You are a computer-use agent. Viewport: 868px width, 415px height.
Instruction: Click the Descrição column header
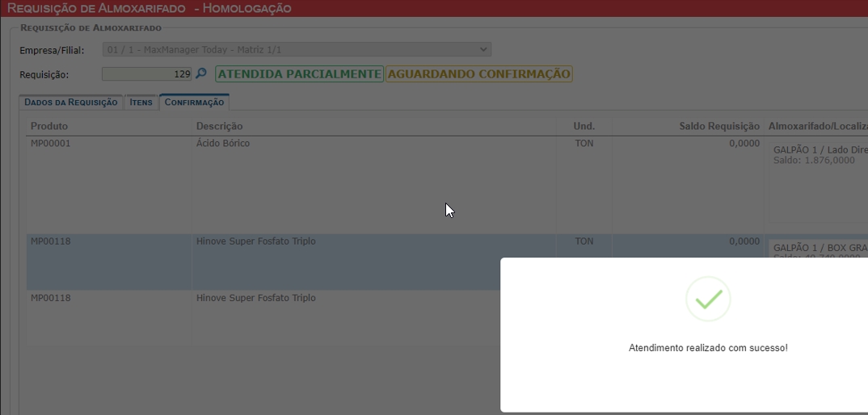click(x=219, y=127)
